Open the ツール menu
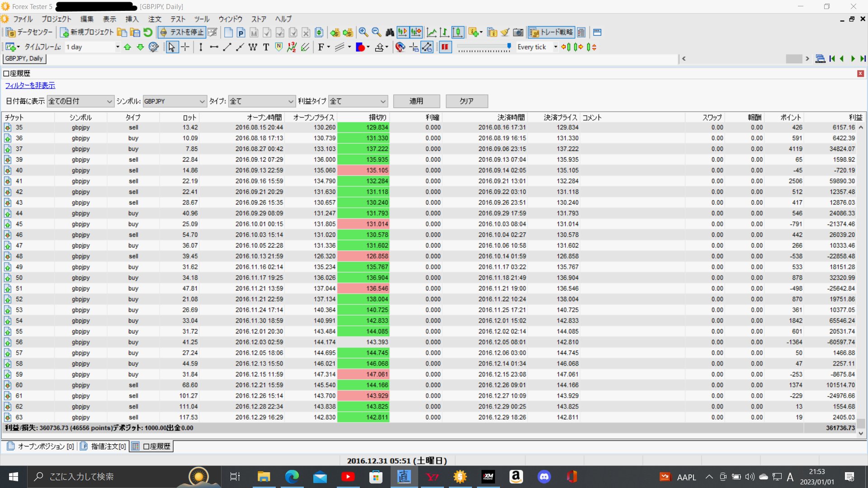The height and width of the screenshot is (488, 868). click(202, 19)
